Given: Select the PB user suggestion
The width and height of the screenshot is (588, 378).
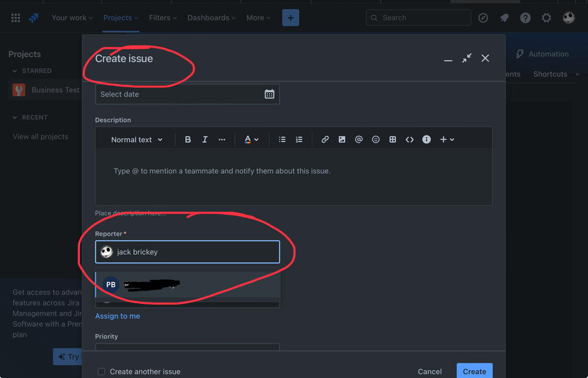Looking at the screenshot, I should [x=187, y=285].
